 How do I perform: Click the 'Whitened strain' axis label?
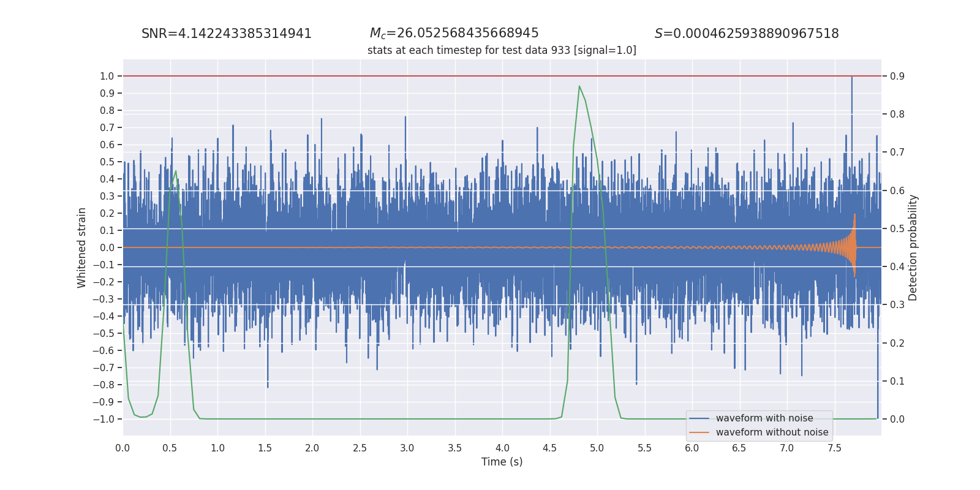[x=82, y=247]
